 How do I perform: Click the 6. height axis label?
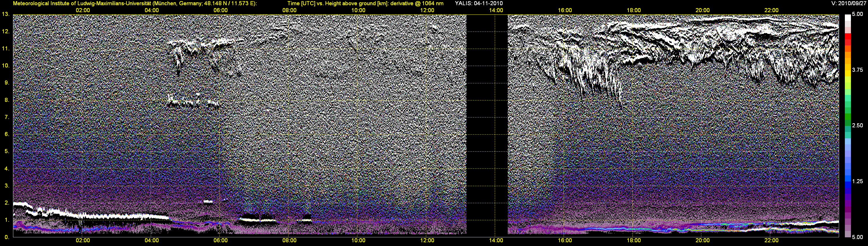[7, 134]
